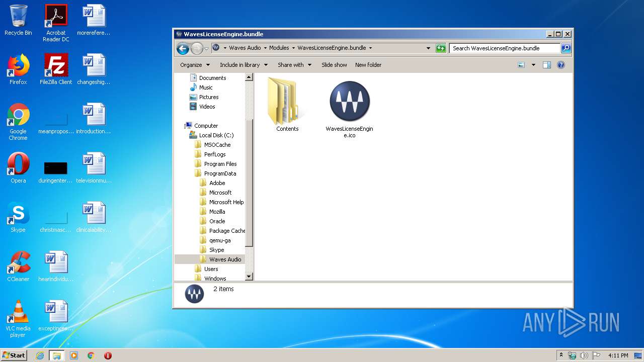The width and height of the screenshot is (644, 362).
Task: Launch CCleaner from the desktop
Action: click(18, 263)
